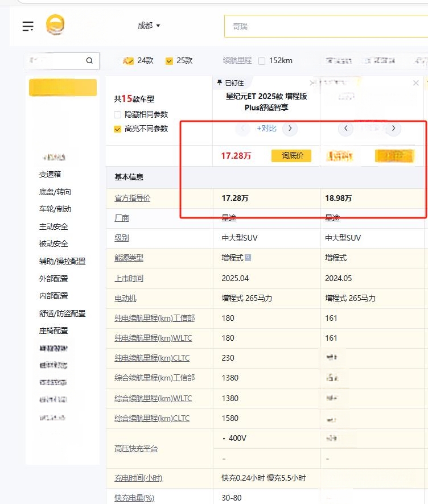This screenshot has height=504, width=428.
Task: Open the hamburger menu icon
Action: click(x=28, y=26)
